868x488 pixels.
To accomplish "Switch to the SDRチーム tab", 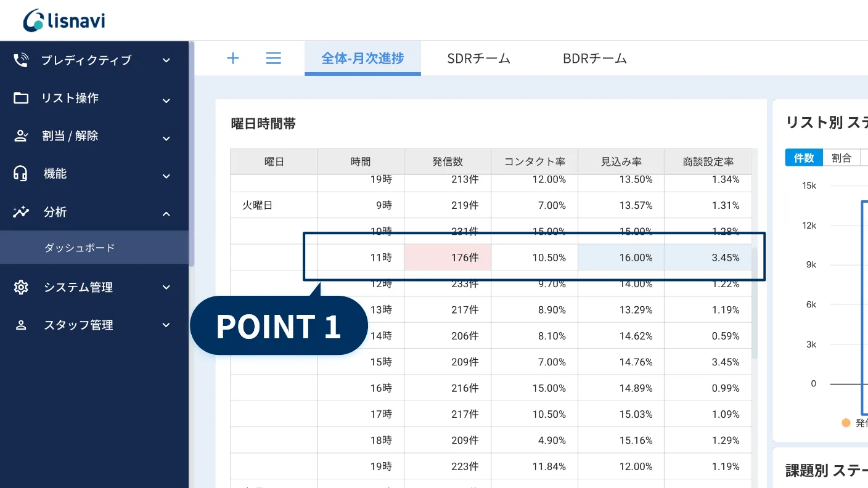I will (x=479, y=59).
